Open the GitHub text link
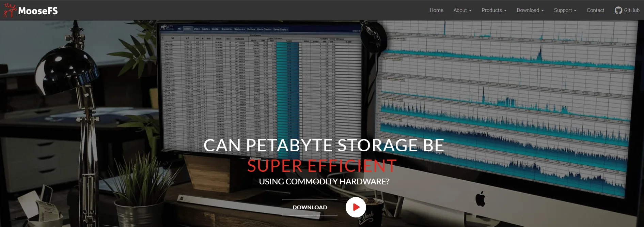The height and width of the screenshot is (227, 644). click(x=631, y=10)
